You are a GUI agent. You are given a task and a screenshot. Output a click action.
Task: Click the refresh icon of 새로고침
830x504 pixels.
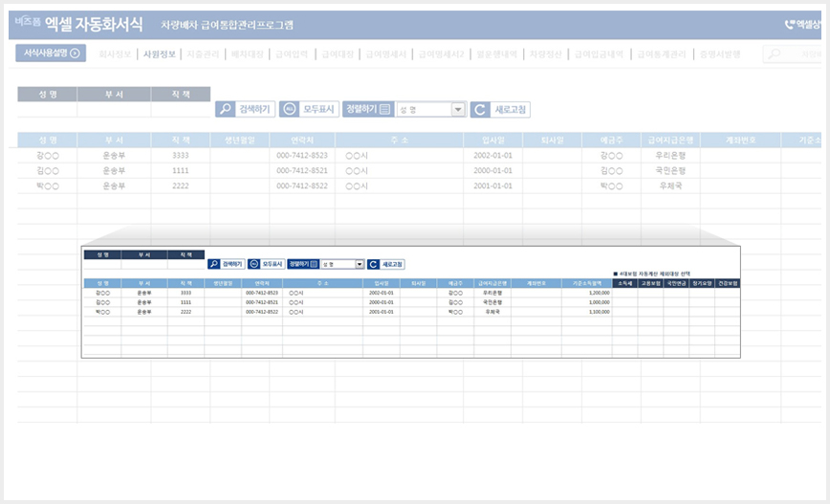480,110
